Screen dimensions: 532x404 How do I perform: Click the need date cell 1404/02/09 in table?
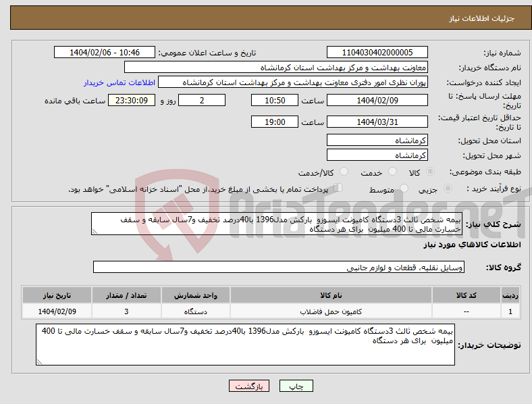57,311
